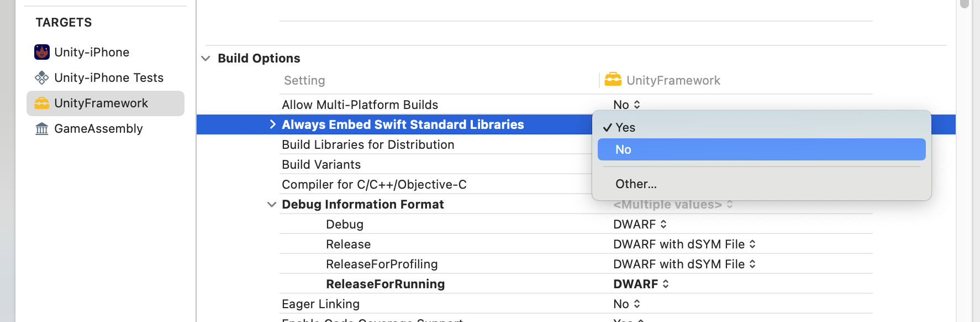Open Allow Multi-Platform Builds value dropdown
980x322 pixels.
point(626,105)
